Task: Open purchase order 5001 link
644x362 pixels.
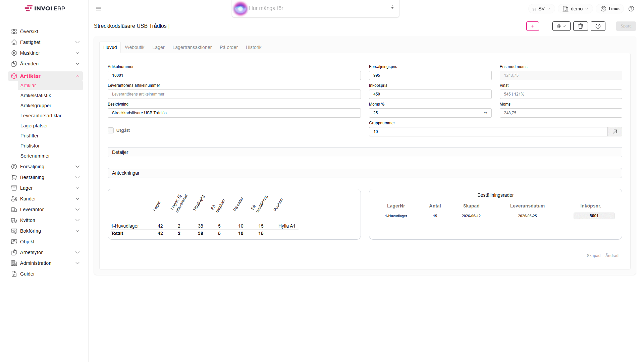Action: click(x=594, y=216)
